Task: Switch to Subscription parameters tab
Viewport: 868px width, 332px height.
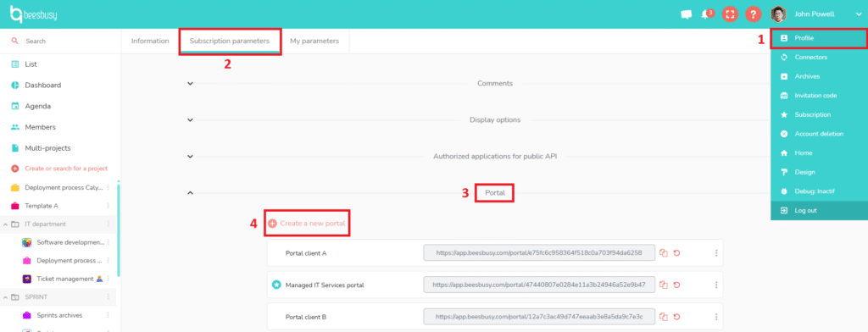Action: click(230, 41)
